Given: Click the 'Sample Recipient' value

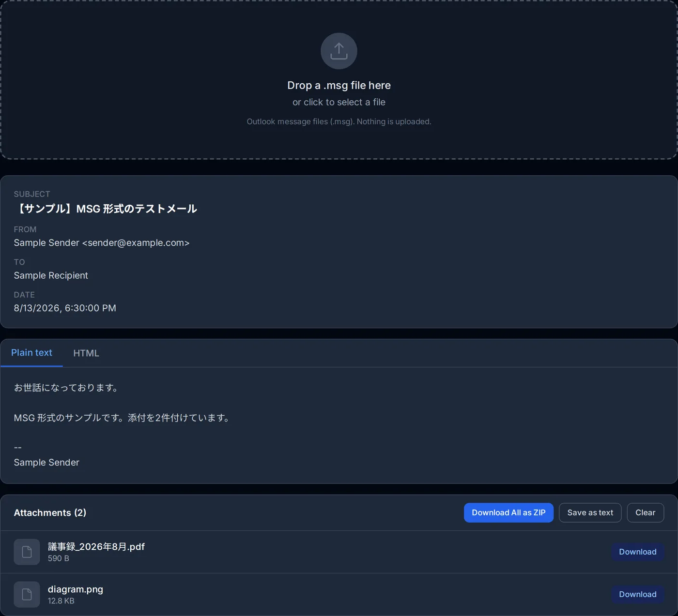Looking at the screenshot, I should point(51,275).
